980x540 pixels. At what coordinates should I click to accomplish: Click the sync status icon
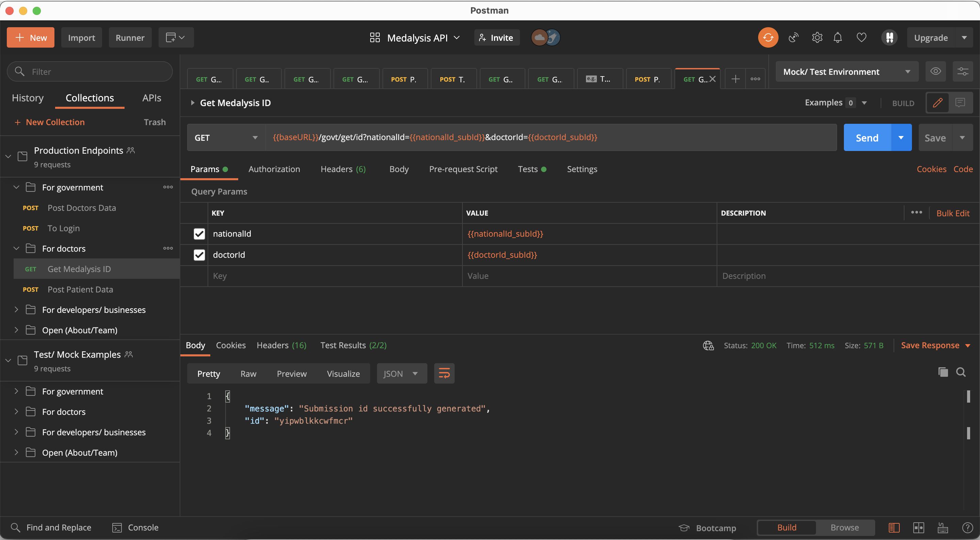tap(768, 38)
